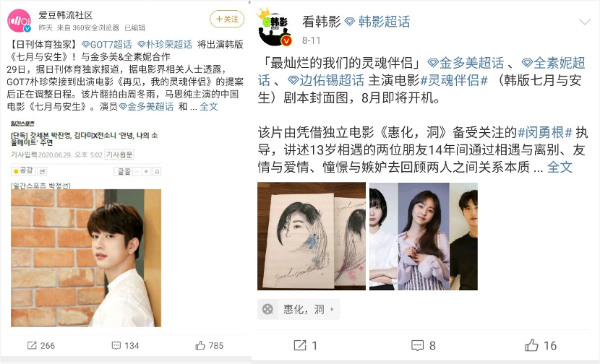Tap the repost icon with count 266
The height and width of the screenshot is (364, 600).
point(32,346)
